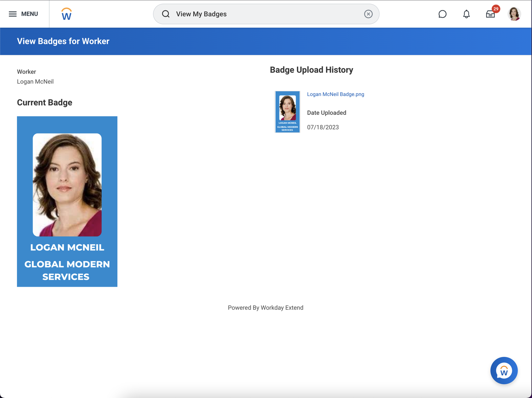The width and height of the screenshot is (532, 398).
Task: Open your profile avatar menu
Action: [x=514, y=14]
